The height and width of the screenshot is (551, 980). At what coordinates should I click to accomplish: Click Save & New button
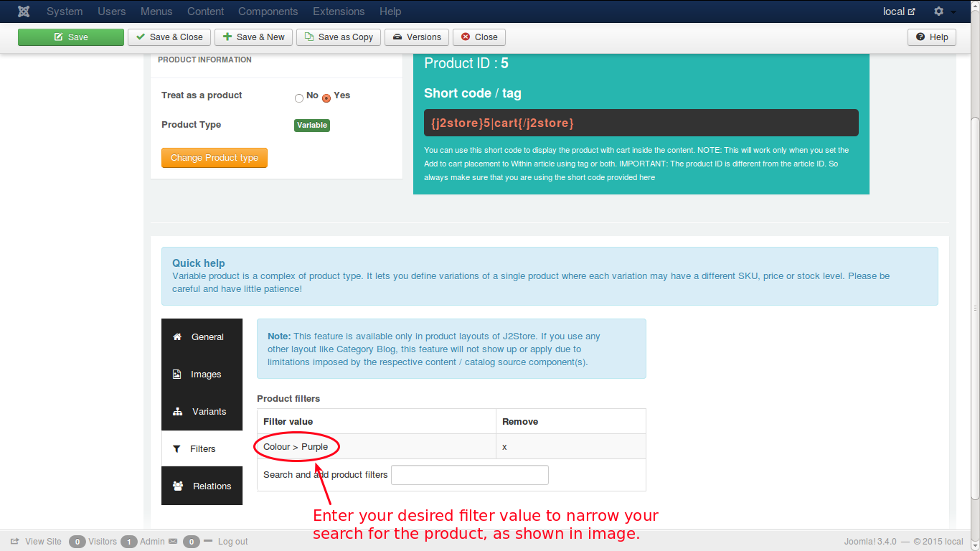click(x=253, y=37)
